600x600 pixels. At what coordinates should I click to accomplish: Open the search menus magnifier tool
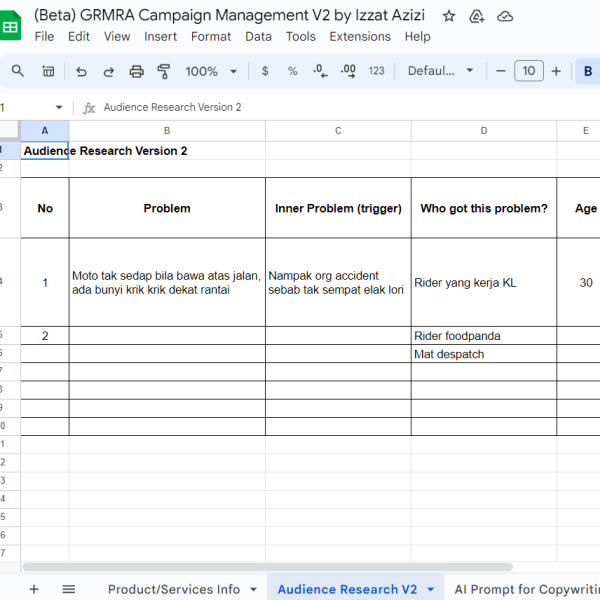[18, 71]
